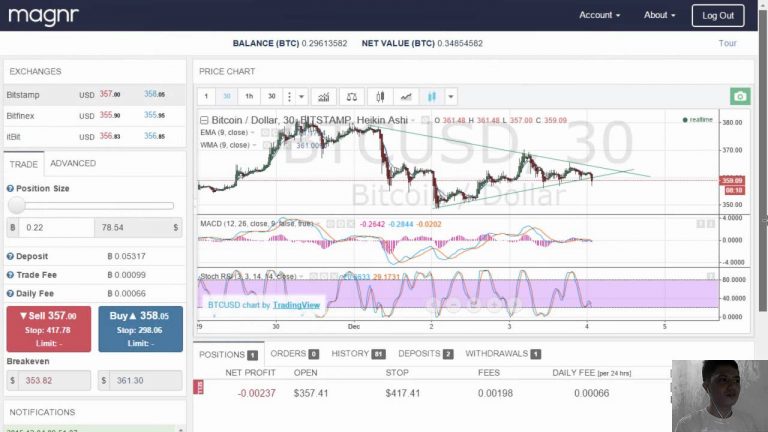Toggle MACD indicator visibility eye icon
Screen dimensions: 768x432
point(331,224)
